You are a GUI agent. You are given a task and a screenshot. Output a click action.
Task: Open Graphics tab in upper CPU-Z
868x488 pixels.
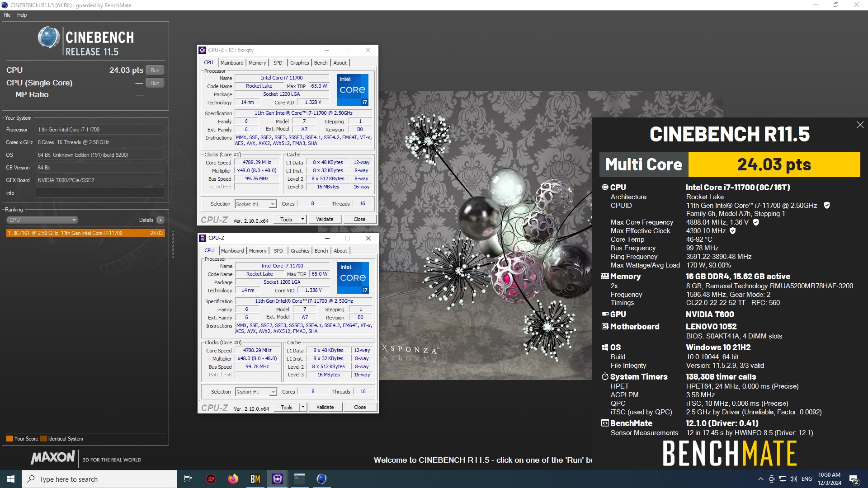coord(300,63)
